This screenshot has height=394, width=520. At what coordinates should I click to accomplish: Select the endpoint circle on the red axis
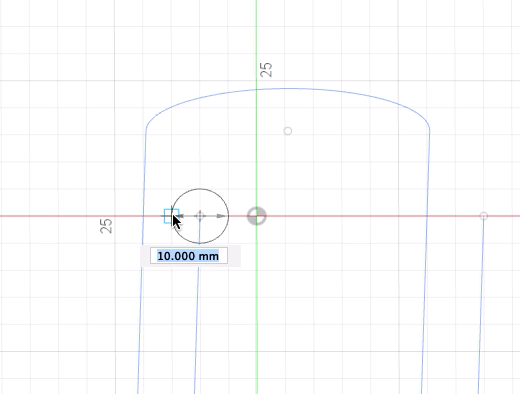[484, 216]
